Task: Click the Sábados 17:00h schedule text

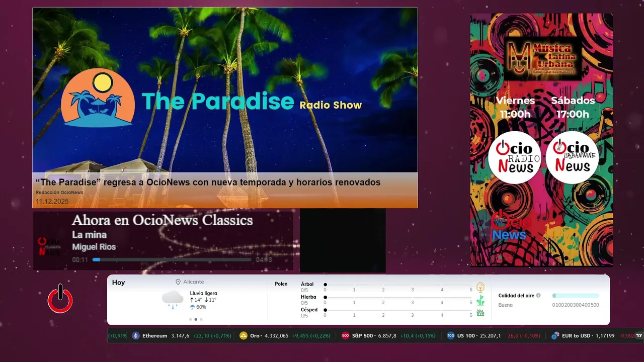Action: pyautogui.click(x=573, y=107)
